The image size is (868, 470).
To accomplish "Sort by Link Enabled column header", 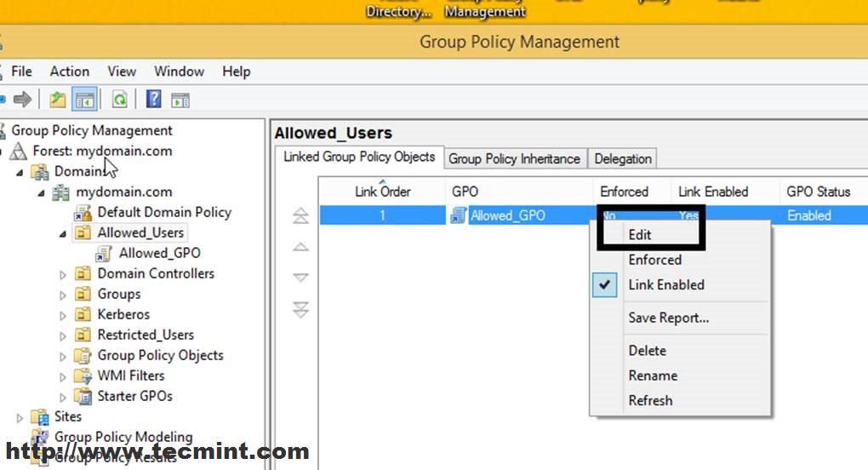I will tap(725, 192).
